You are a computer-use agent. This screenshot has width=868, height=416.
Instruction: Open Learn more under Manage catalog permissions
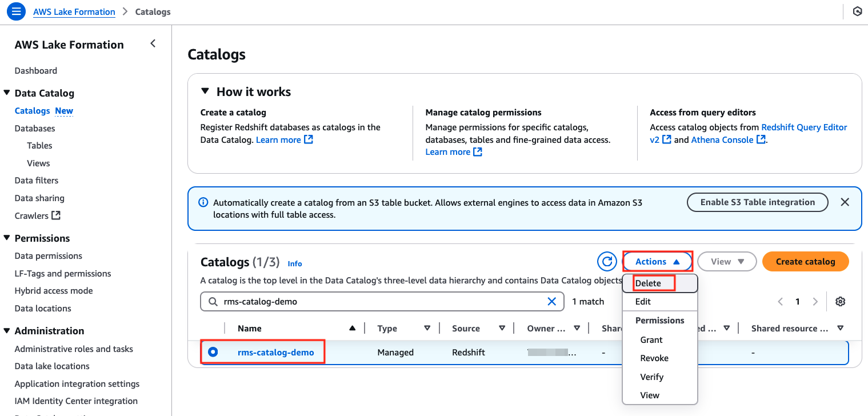pyautogui.click(x=454, y=152)
